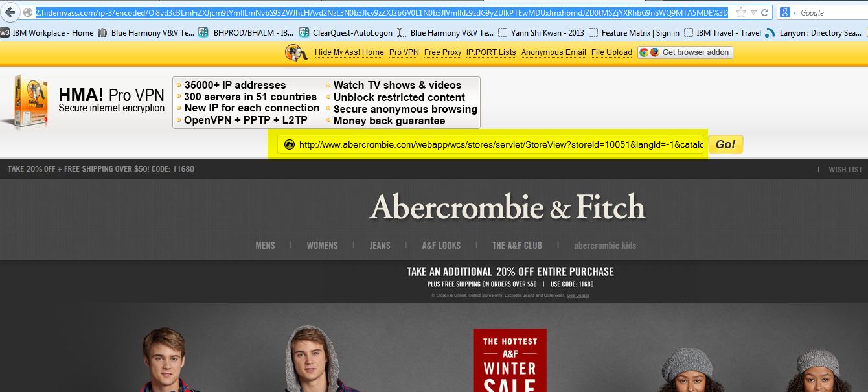
Task: Click the See Details promotion link
Action: tap(578, 295)
